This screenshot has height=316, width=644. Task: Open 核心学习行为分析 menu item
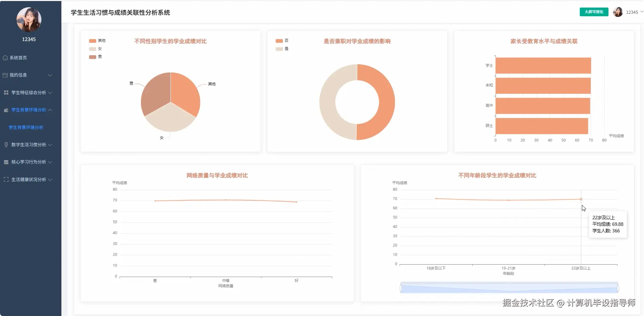(29, 162)
